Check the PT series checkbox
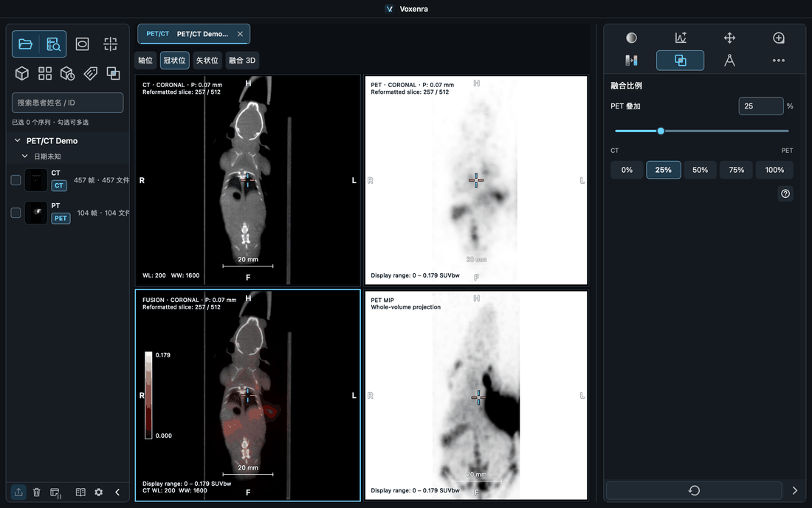Image resolution: width=812 pixels, height=508 pixels. [16, 213]
